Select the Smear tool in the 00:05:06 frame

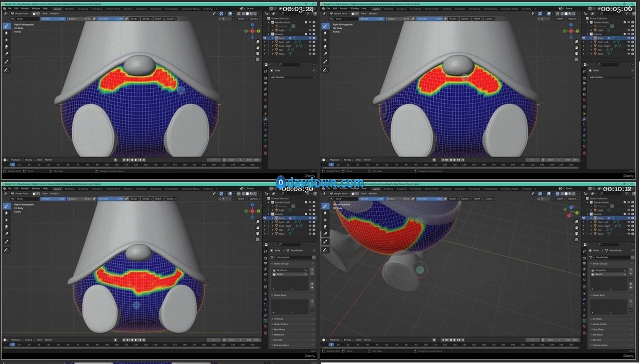[326, 46]
